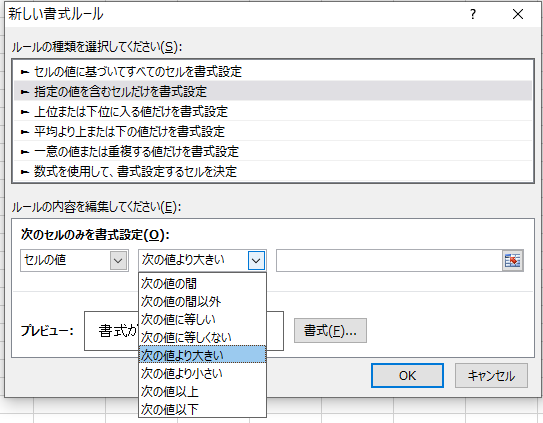Select rule type 上位または下位に入る値だけを書式設定
Viewport: 543px width, 423px height.
coord(273,111)
